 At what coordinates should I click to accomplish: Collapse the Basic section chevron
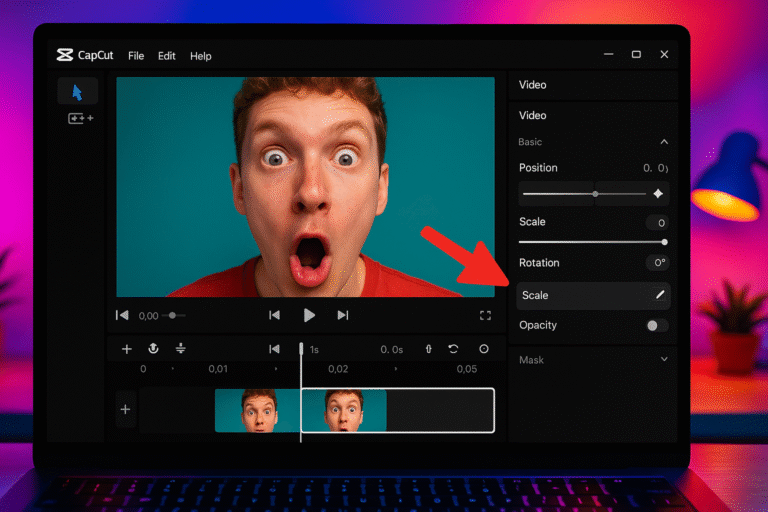pos(664,142)
